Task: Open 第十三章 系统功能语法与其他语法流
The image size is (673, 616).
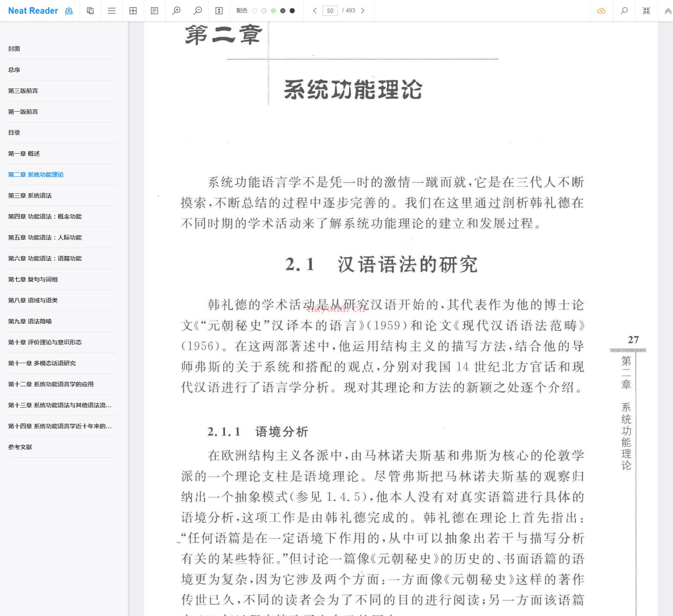Action: pyautogui.click(x=62, y=405)
